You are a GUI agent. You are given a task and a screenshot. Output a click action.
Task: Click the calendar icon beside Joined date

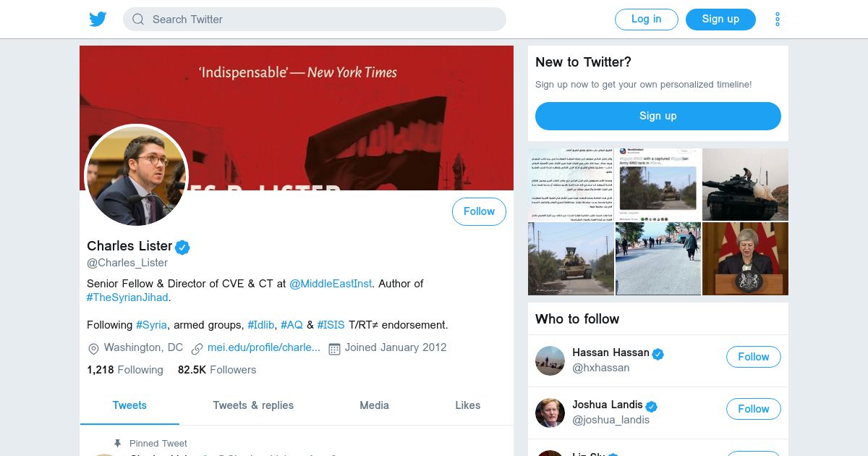tap(334, 349)
